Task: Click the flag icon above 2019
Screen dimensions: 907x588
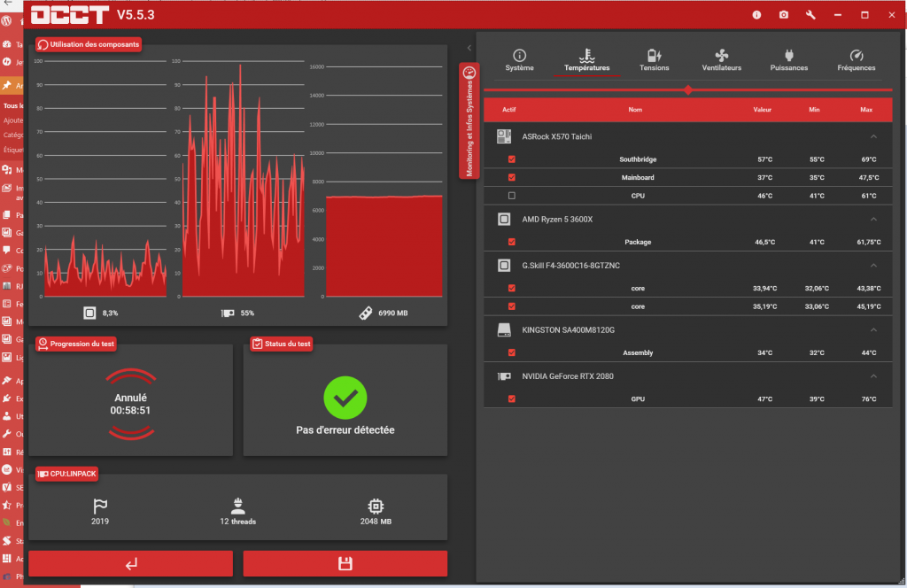Action: point(100,506)
